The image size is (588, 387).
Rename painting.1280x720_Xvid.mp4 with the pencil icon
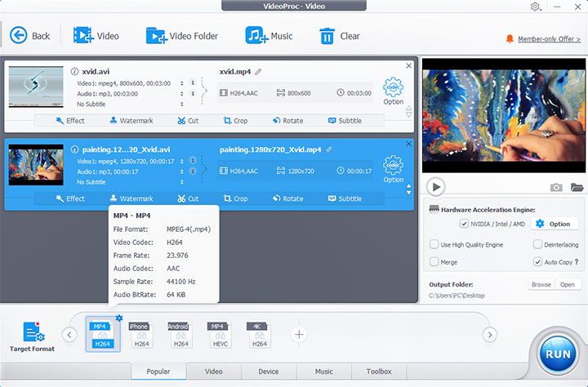(328, 149)
